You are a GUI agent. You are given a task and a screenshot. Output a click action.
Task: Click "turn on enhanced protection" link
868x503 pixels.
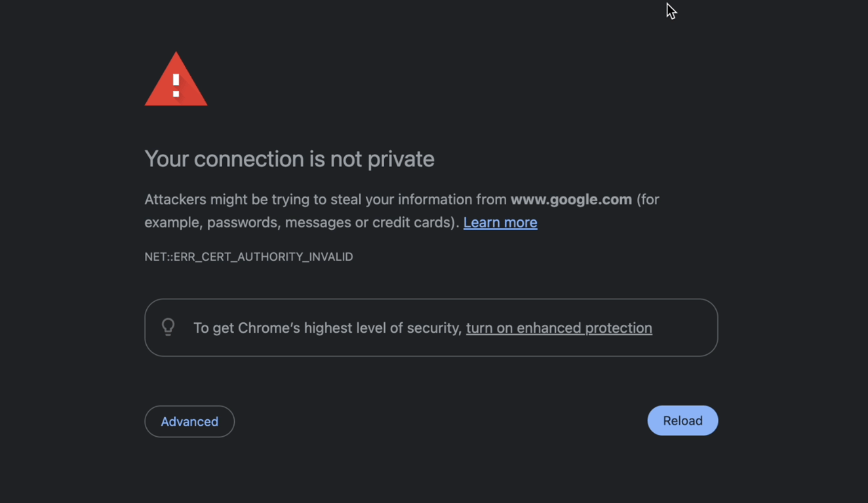559,328
